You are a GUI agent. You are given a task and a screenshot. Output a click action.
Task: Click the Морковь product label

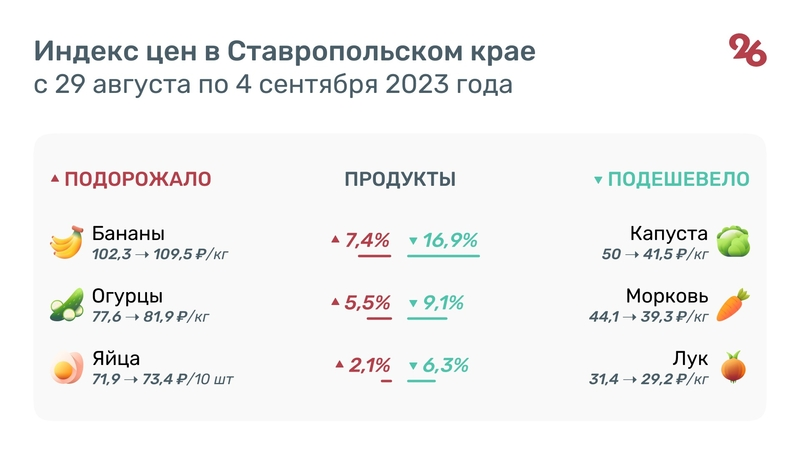pyautogui.click(x=667, y=297)
